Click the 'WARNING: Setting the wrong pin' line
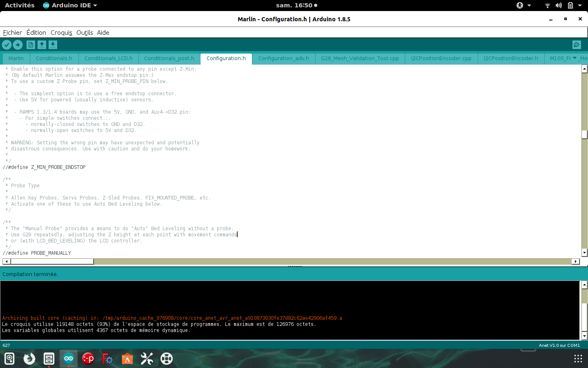 (x=102, y=143)
